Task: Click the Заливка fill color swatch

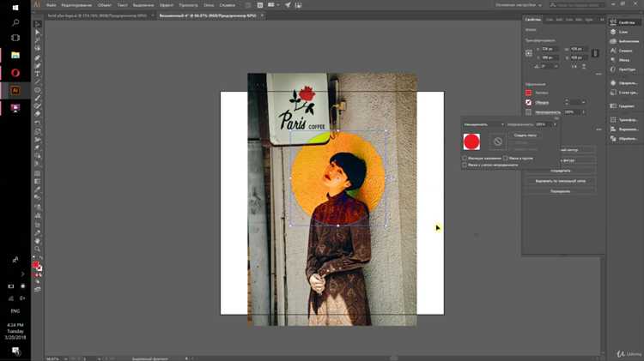Action: [529, 93]
